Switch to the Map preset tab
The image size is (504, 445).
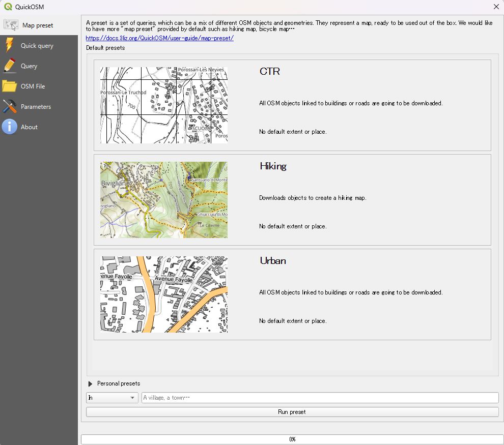pyautogui.click(x=39, y=25)
